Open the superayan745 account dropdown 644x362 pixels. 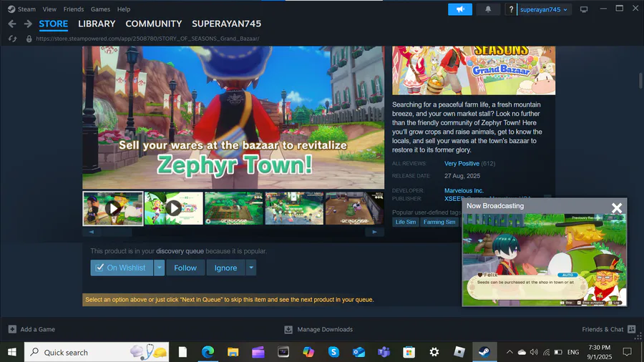click(544, 9)
